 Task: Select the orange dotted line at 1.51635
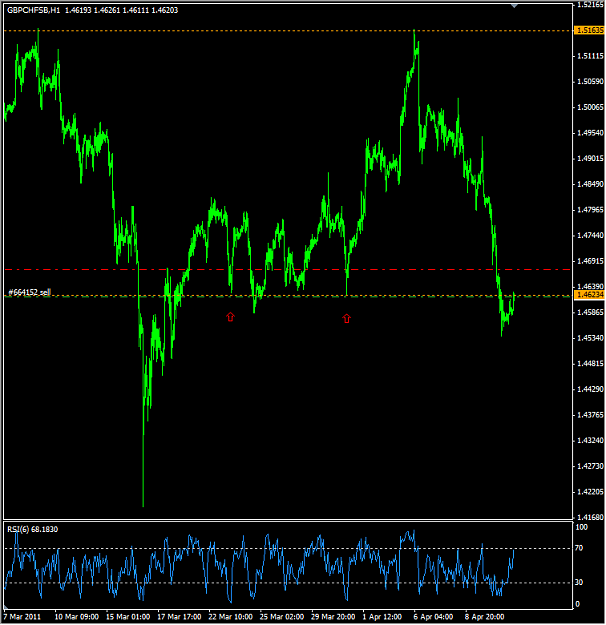(287, 30)
